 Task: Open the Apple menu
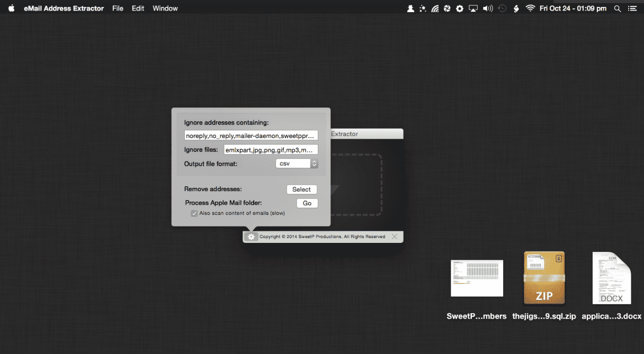tap(11, 8)
